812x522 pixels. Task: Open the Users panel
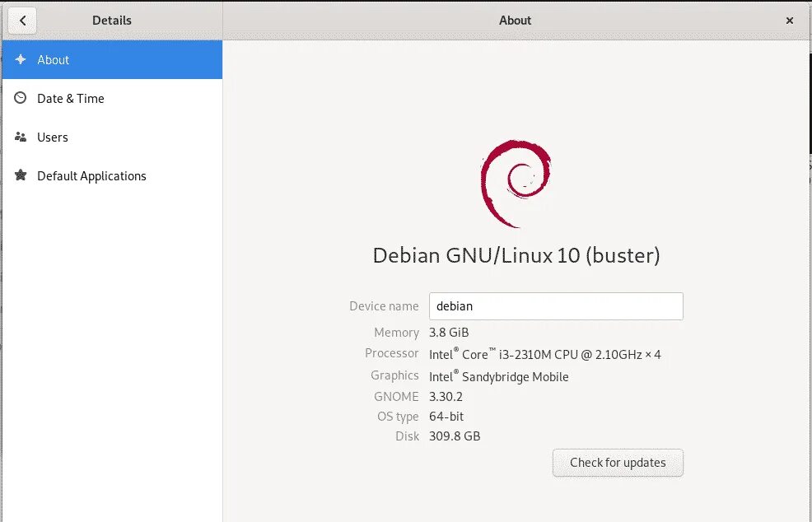coord(112,137)
